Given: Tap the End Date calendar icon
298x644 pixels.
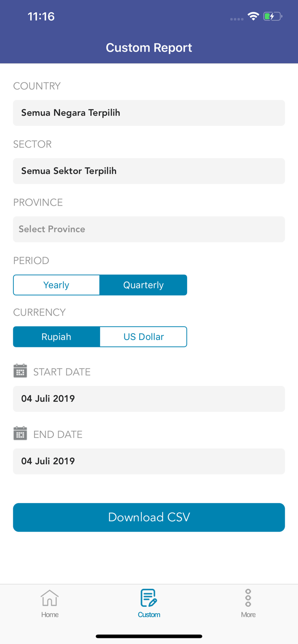Looking at the screenshot, I should tap(20, 434).
